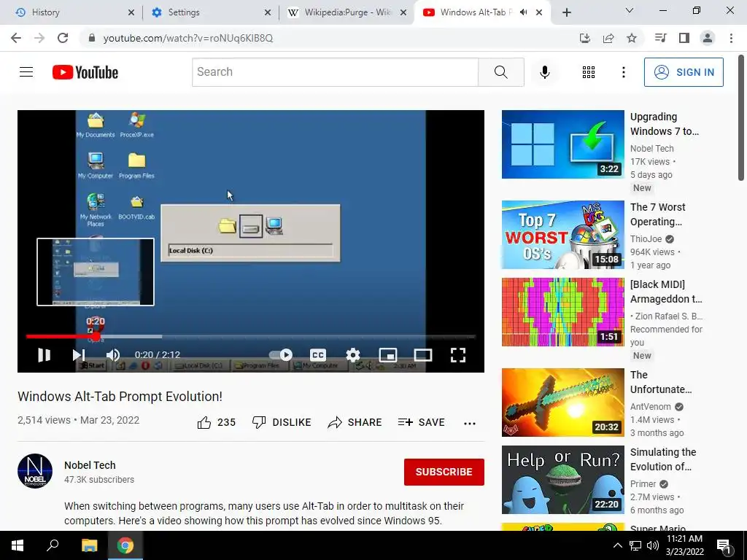Screen dimensions: 747x560
Task: Open Chrome side panel icon
Action: [x=684, y=38]
